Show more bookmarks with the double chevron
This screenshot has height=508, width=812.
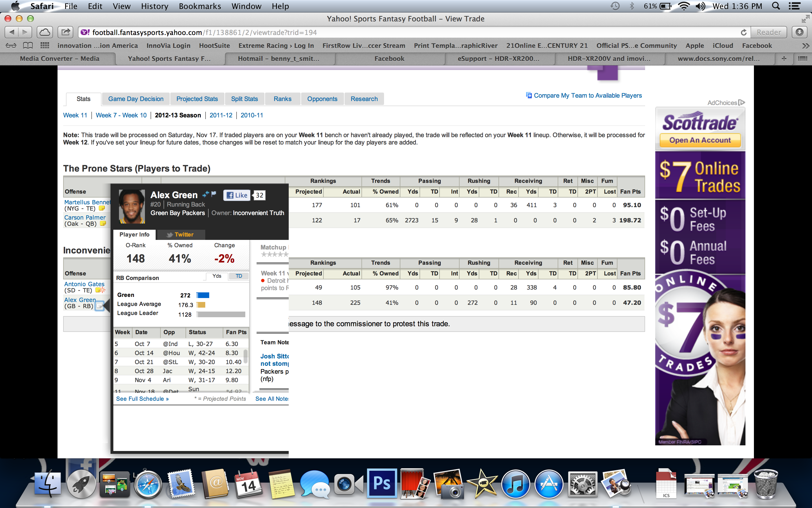tap(805, 45)
